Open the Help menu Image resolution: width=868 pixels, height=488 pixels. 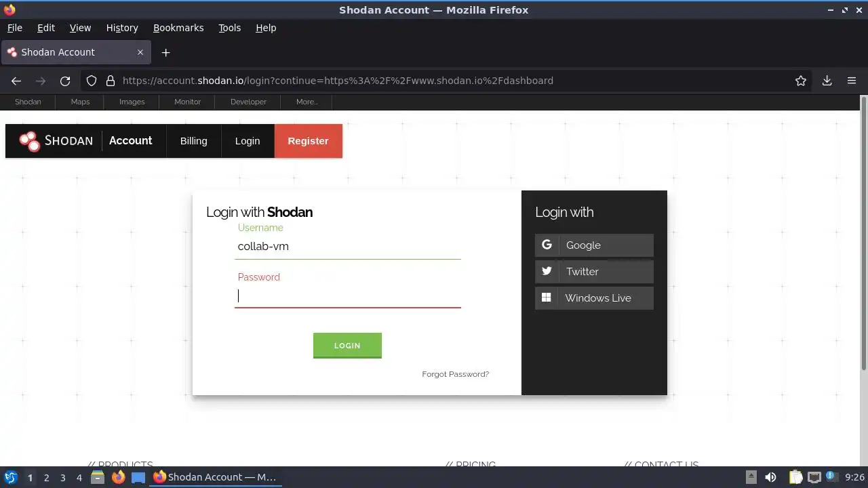[266, 28]
